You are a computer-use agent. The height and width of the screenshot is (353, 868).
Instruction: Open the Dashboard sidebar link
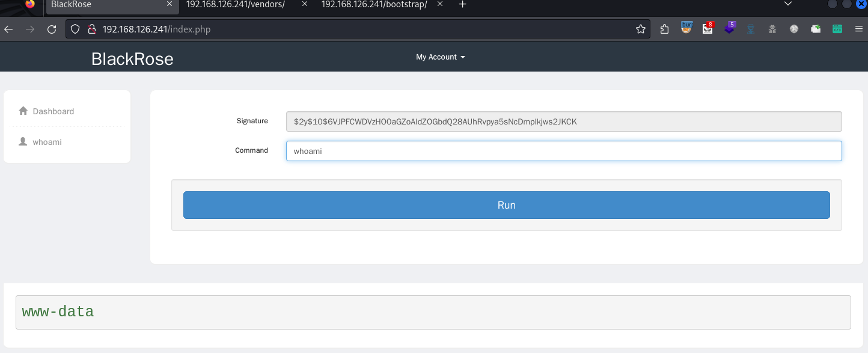pos(53,111)
